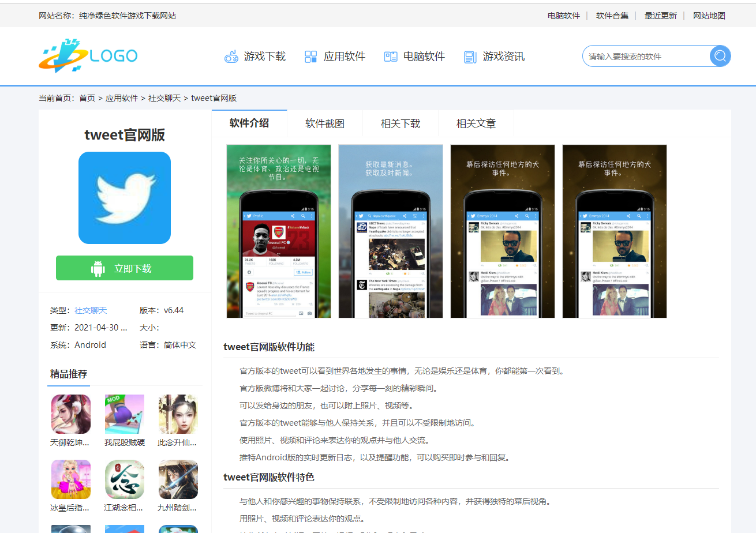The height and width of the screenshot is (533, 756).
Task: Open 游戏资讯 in main navigation
Action: [504, 57]
